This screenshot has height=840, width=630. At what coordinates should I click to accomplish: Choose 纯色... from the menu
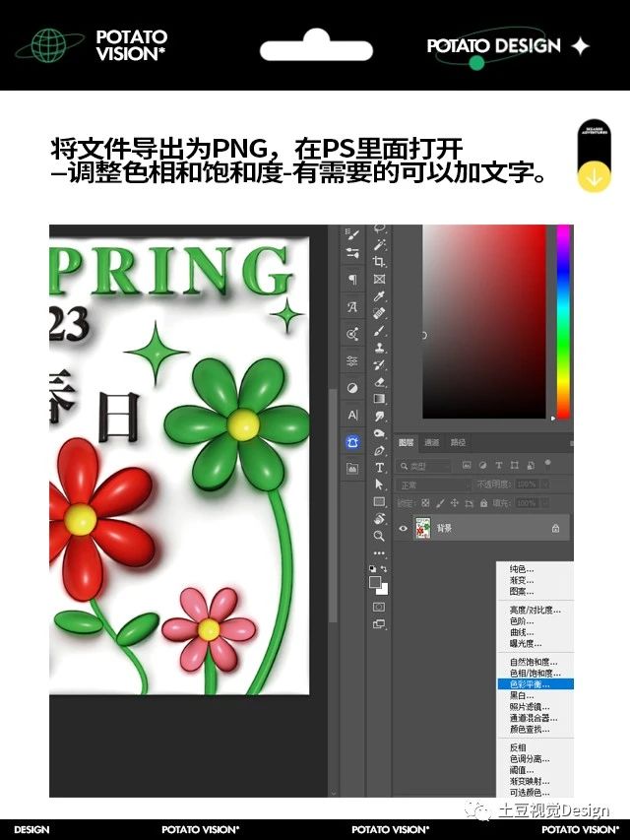pyautogui.click(x=535, y=569)
